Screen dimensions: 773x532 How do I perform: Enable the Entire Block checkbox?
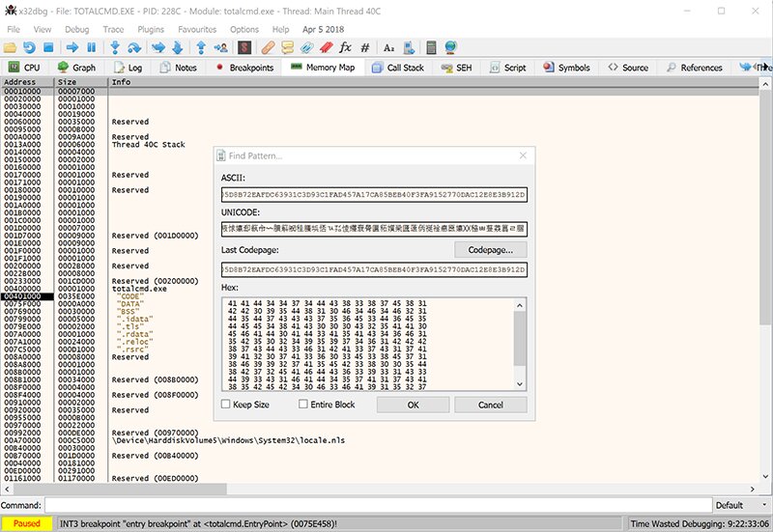(303, 405)
